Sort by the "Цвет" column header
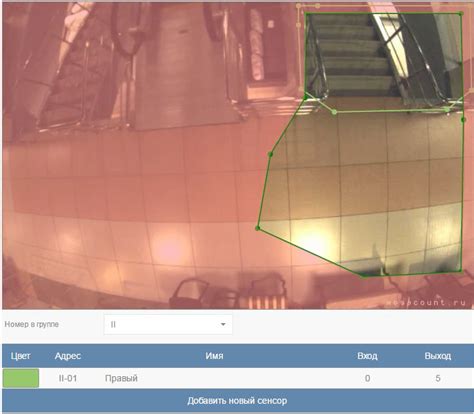This screenshot has height=414, width=474. [x=21, y=356]
